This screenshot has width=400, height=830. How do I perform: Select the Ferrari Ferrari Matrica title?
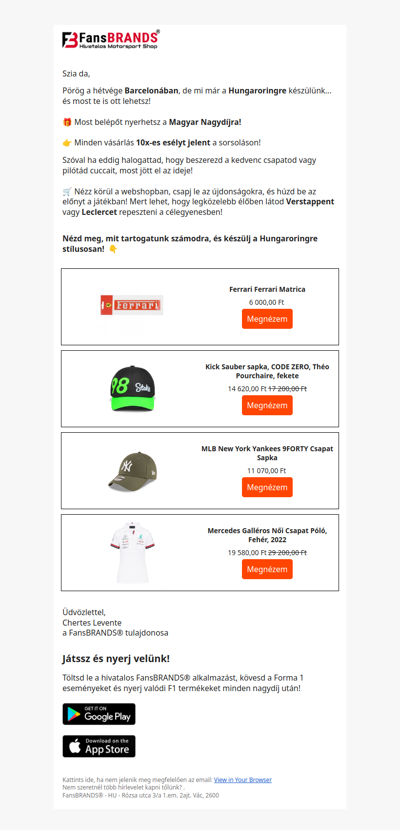[267, 290]
